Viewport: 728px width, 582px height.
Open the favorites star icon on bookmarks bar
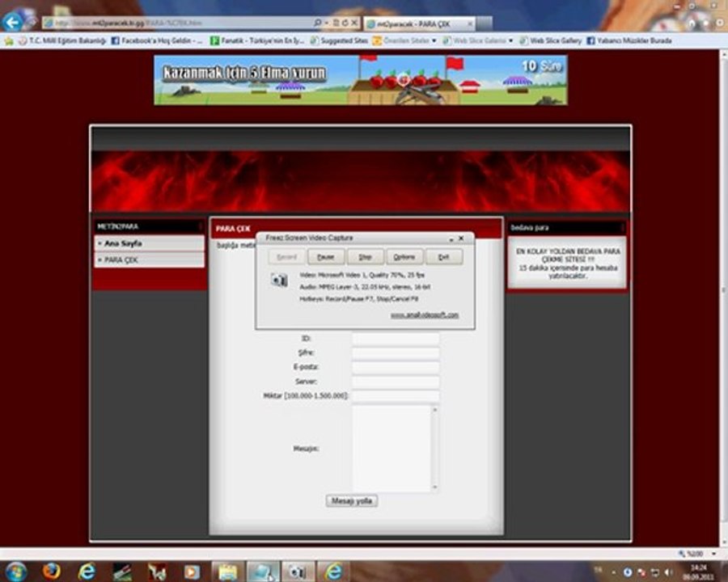(9, 41)
